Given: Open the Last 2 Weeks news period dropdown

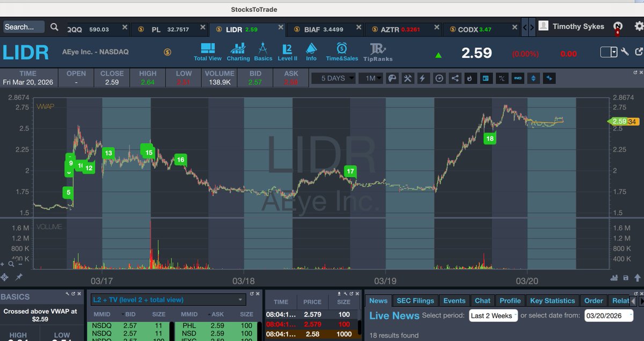Looking at the screenshot, I should click(x=492, y=315).
